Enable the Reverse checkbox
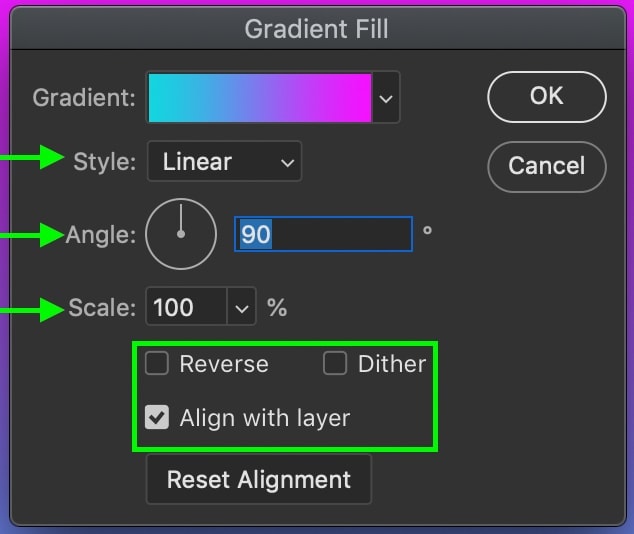The width and height of the screenshot is (634, 534). (157, 364)
